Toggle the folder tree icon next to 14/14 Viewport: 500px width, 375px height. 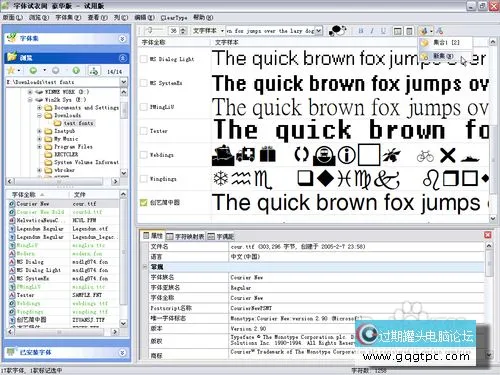[94, 71]
